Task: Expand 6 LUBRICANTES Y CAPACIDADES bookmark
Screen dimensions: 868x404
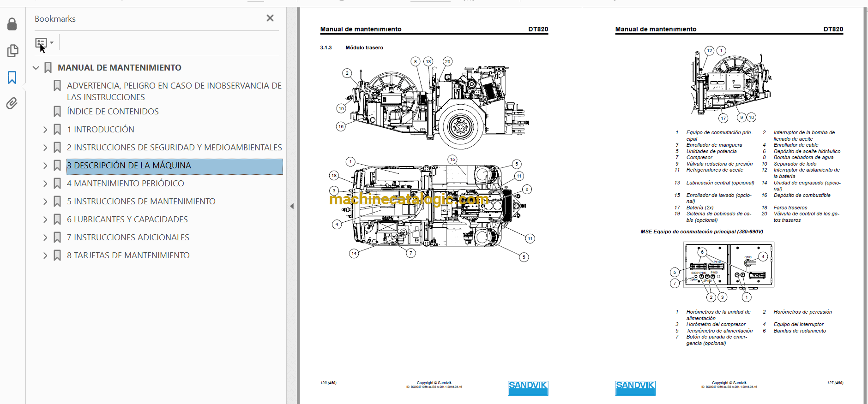Action: coord(45,220)
